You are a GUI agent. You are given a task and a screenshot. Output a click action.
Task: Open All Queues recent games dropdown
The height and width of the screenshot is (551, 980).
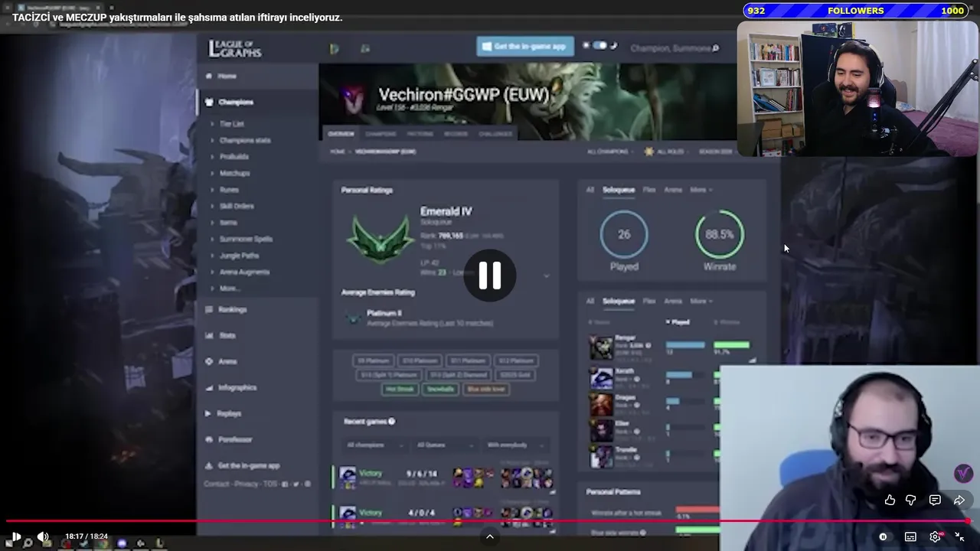pos(444,445)
